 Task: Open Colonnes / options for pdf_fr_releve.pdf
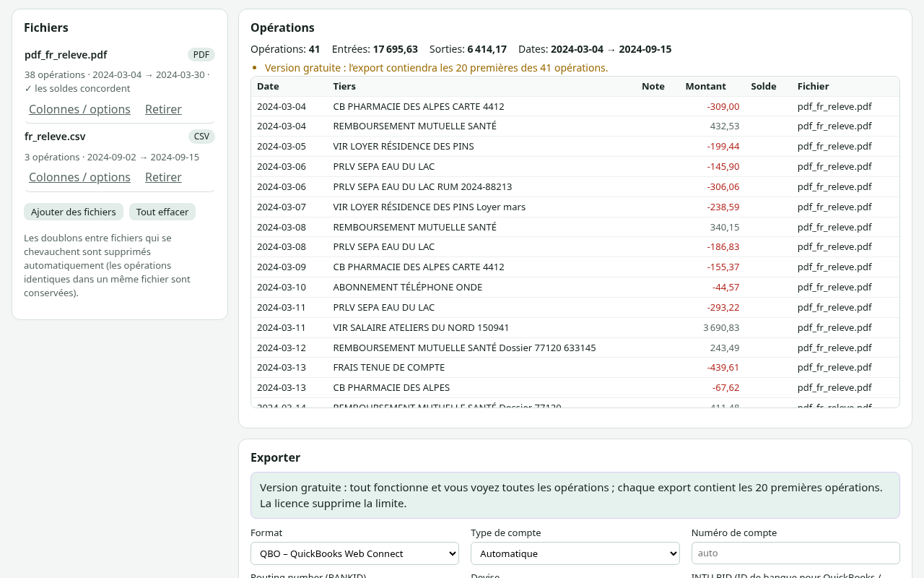79,109
